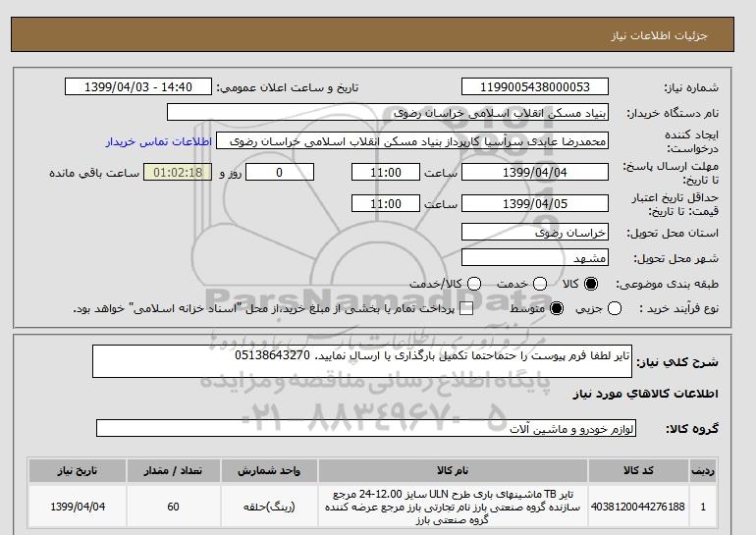Image resolution: width=756 pixels, height=535 pixels.
Task: Select the کالا radio button
Action: click(591, 284)
